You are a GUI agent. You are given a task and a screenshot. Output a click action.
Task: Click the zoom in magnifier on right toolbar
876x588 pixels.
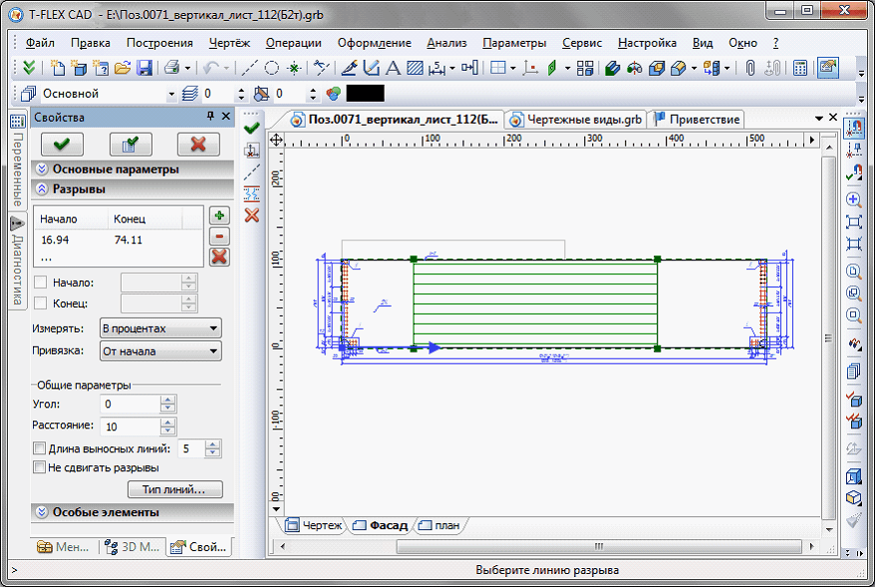pyautogui.click(x=854, y=199)
